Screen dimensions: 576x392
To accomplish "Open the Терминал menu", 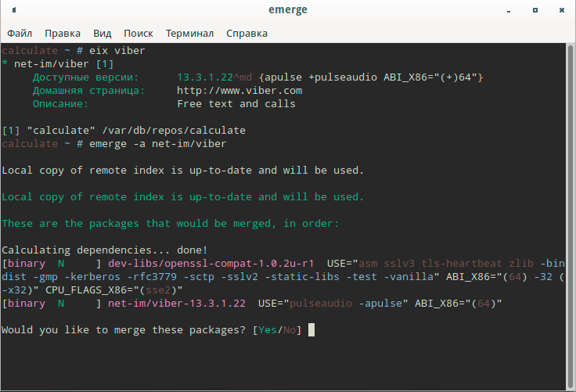I will [189, 34].
